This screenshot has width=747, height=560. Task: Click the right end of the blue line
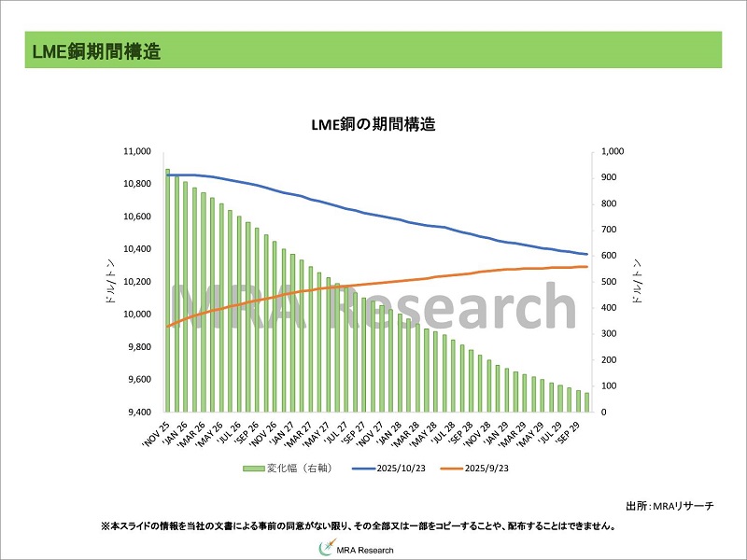pos(586,254)
